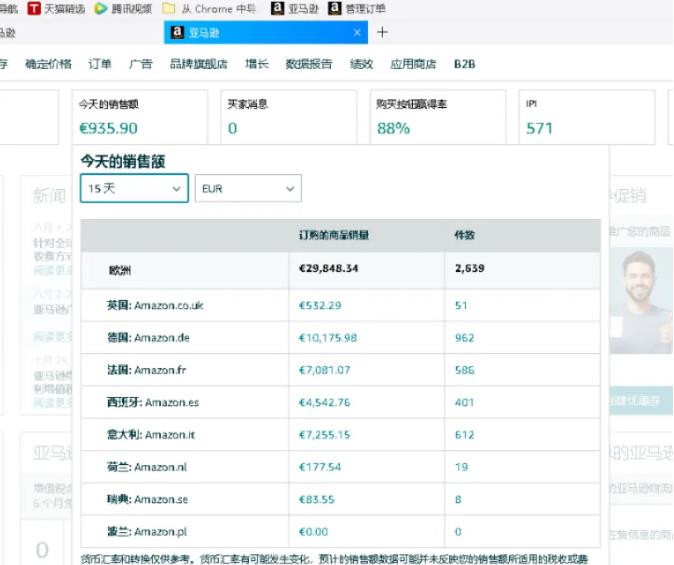
Task: Open the 天猫精选 bookmark
Action: (56, 8)
